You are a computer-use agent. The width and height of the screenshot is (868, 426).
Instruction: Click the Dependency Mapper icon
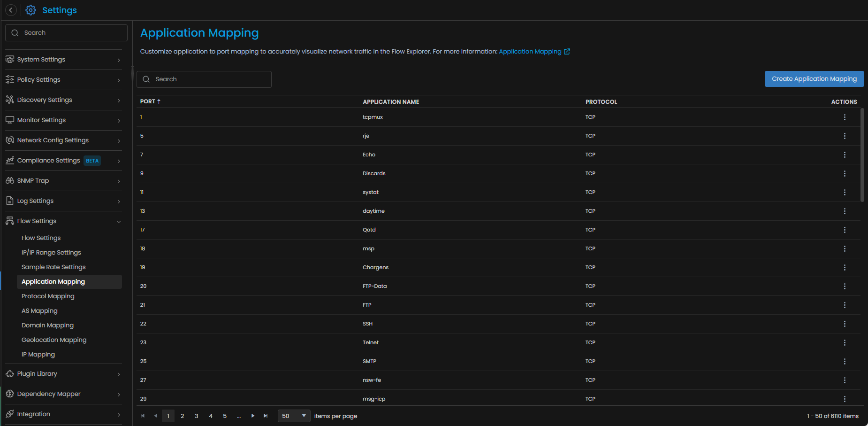[10, 394]
